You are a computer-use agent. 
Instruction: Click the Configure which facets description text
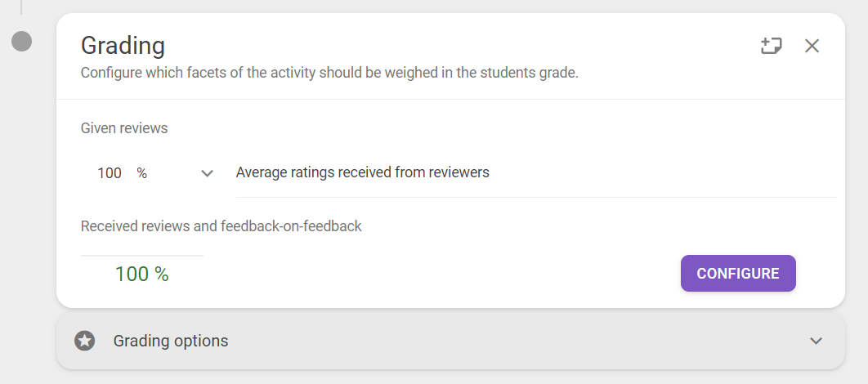click(329, 73)
